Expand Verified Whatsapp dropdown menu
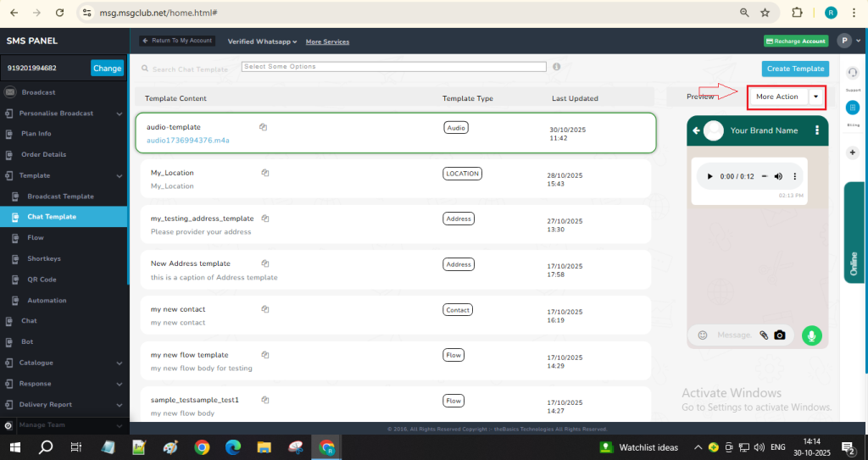This screenshot has width=868, height=460. pyautogui.click(x=263, y=42)
